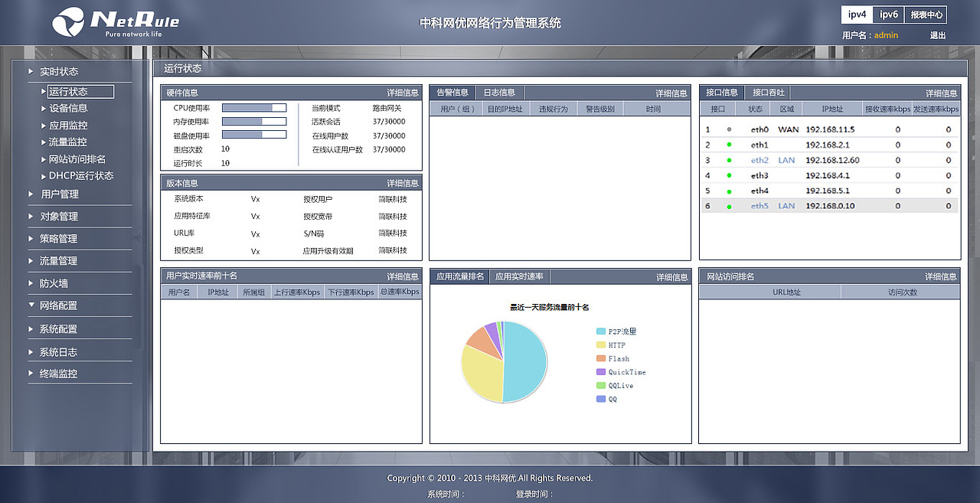The height and width of the screenshot is (503, 980).
Task: Open 设备信息 in the sidebar
Action: 68,109
